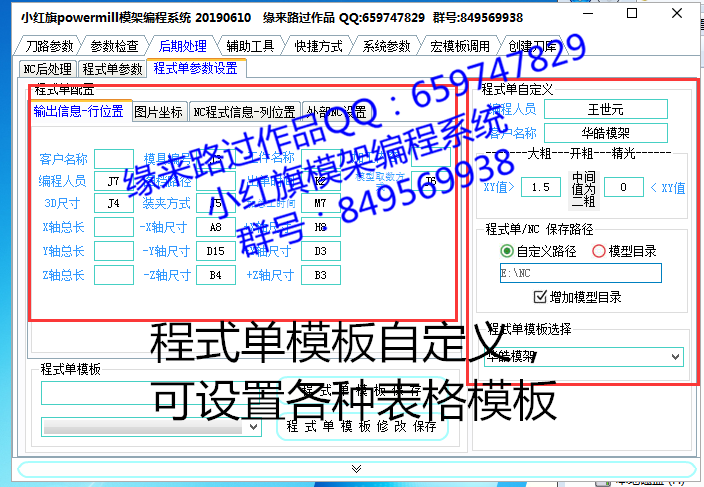Open the 程式单参数 sub-tab

point(112,69)
